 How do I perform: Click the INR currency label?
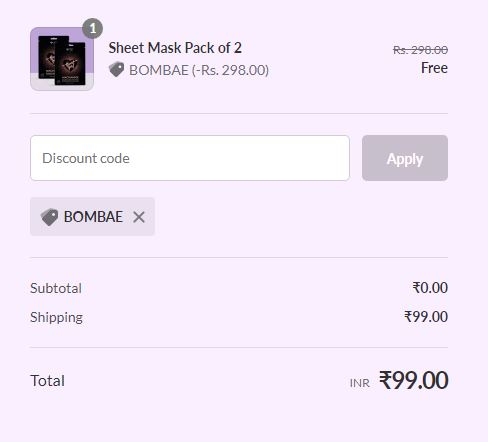[360, 383]
